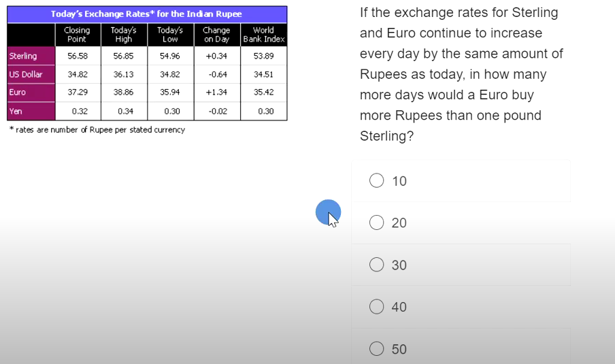This screenshot has width=615, height=364.
Task: Click the World Bank Index header
Action: click(263, 35)
